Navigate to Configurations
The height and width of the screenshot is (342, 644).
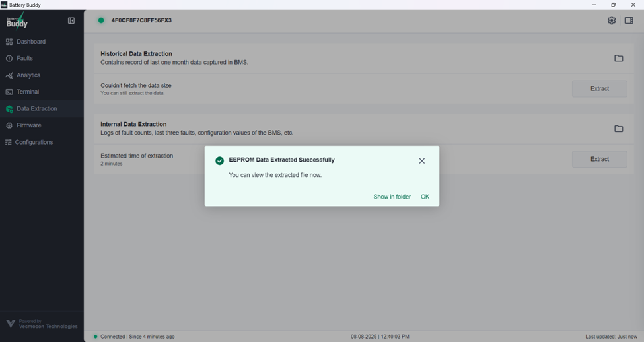[34, 143]
